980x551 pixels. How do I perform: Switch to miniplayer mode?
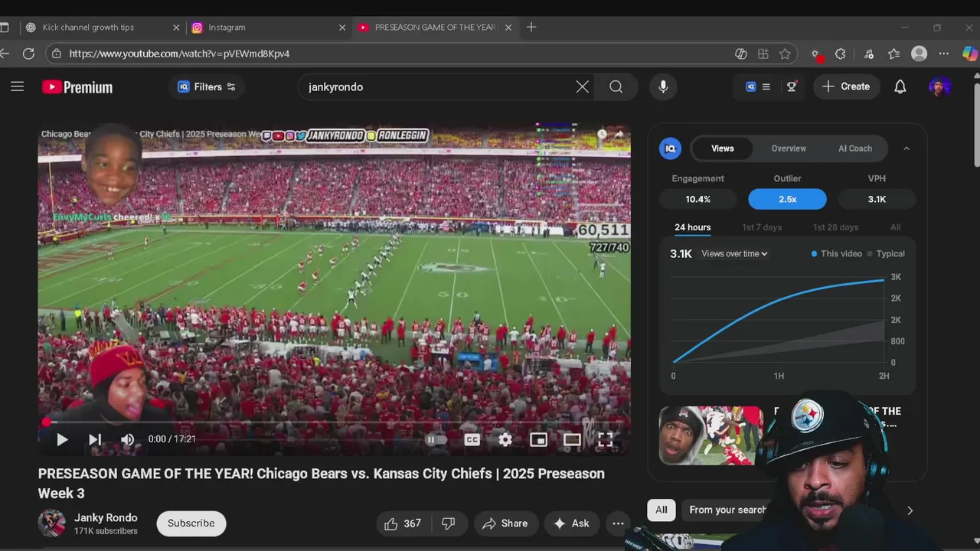coord(539,439)
